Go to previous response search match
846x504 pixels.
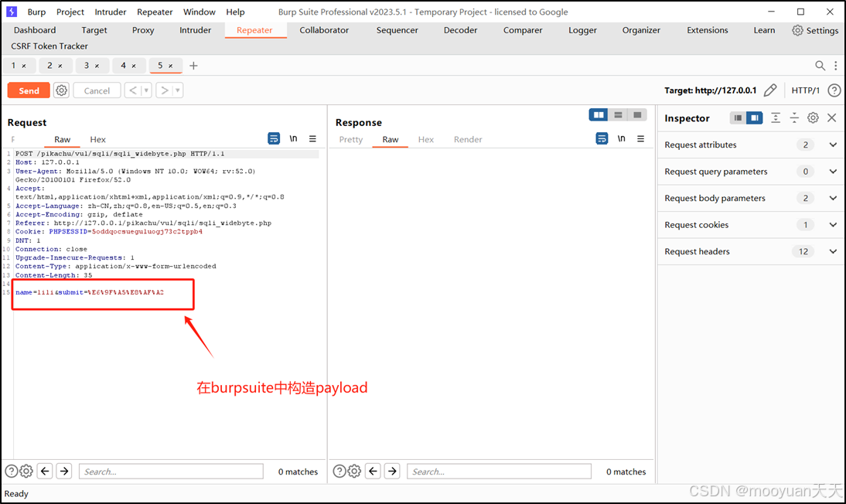coord(373,471)
